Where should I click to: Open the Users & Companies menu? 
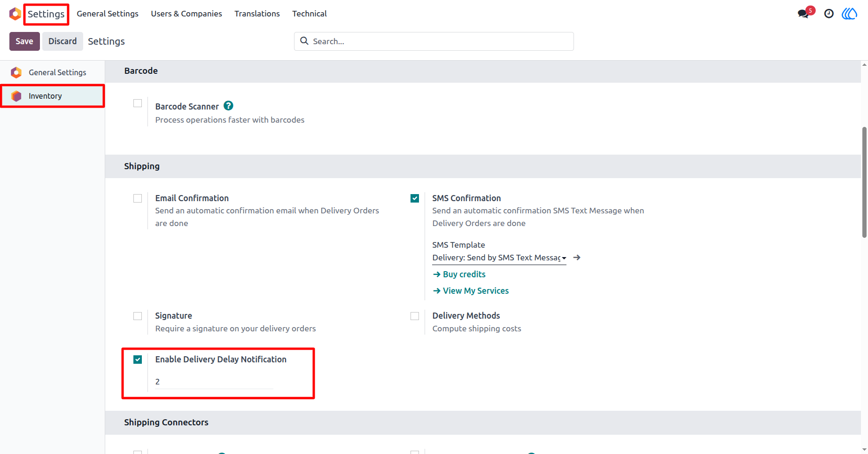pyautogui.click(x=186, y=14)
